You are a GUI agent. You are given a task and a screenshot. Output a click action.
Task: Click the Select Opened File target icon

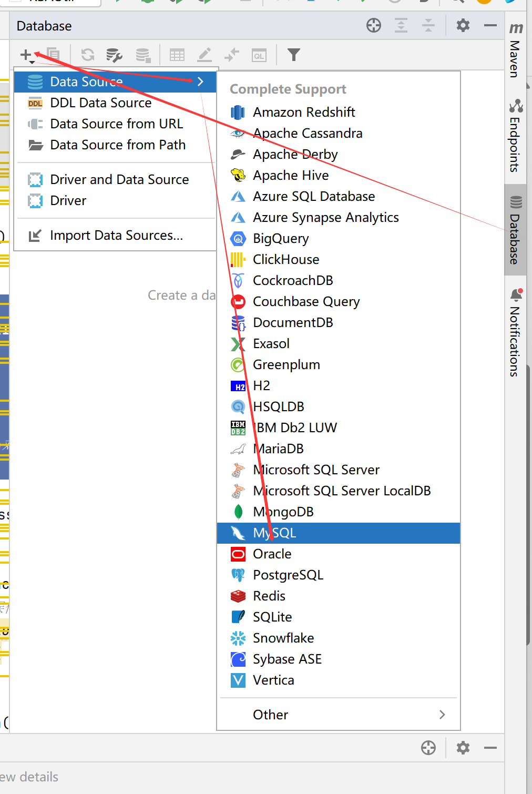tap(374, 25)
